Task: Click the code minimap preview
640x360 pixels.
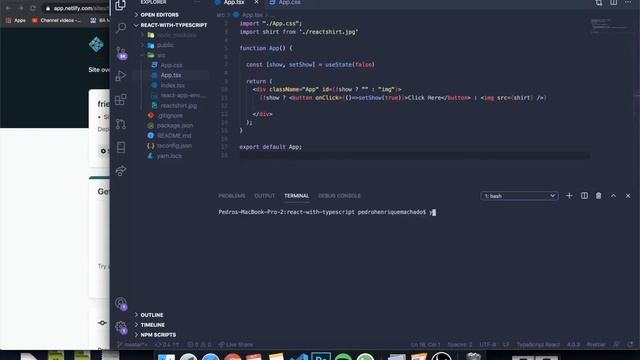Action: pos(609,26)
